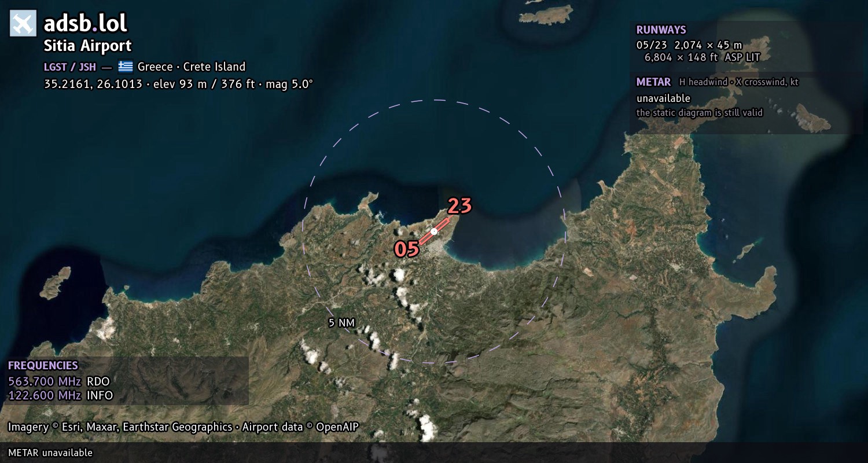The height and width of the screenshot is (463, 868).
Task: Click the FREQUENCIES panel heading
Action: (x=43, y=366)
